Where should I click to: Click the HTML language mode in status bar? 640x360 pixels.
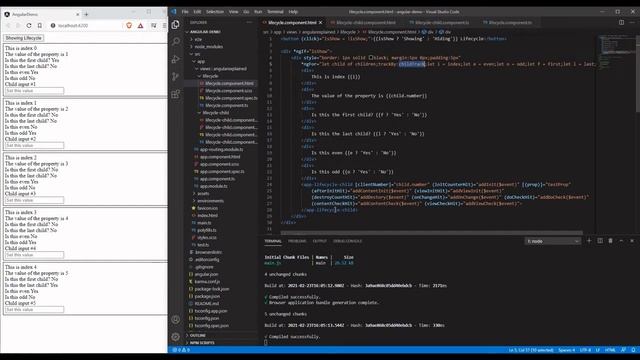610,350
